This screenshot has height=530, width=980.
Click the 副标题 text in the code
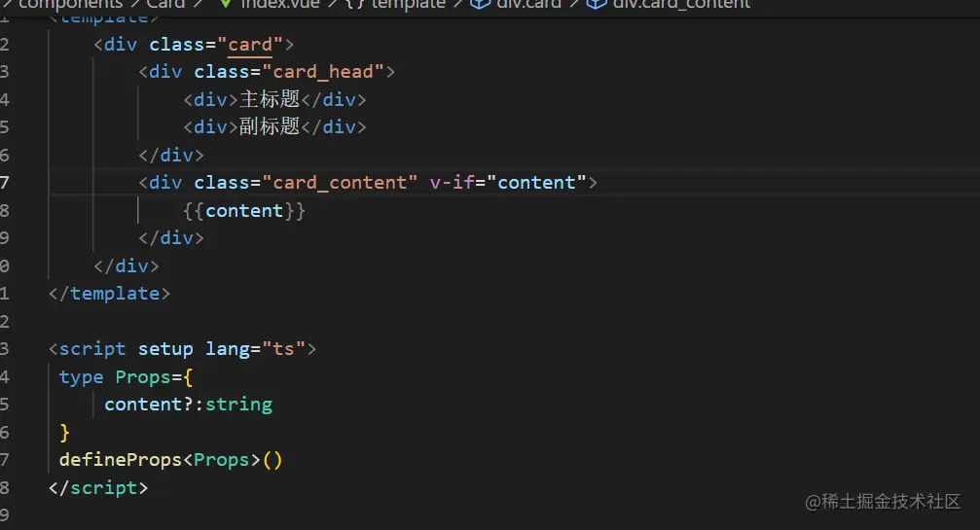tap(270, 126)
